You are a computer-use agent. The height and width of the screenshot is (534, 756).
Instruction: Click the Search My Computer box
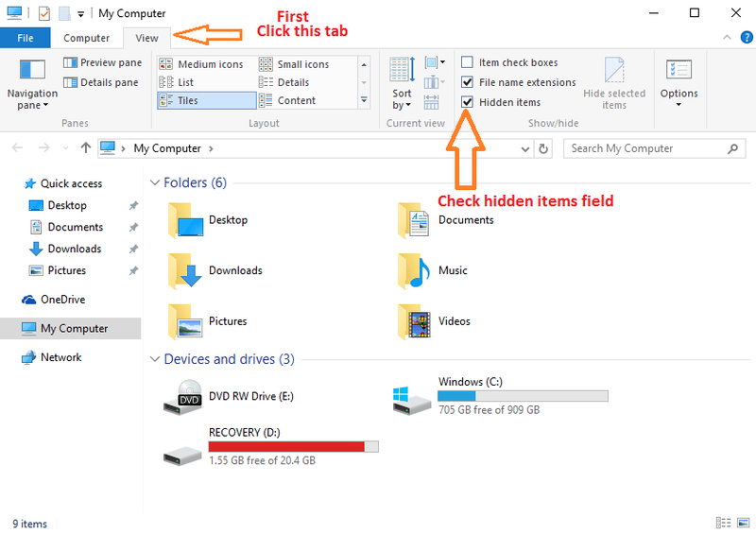(x=654, y=148)
